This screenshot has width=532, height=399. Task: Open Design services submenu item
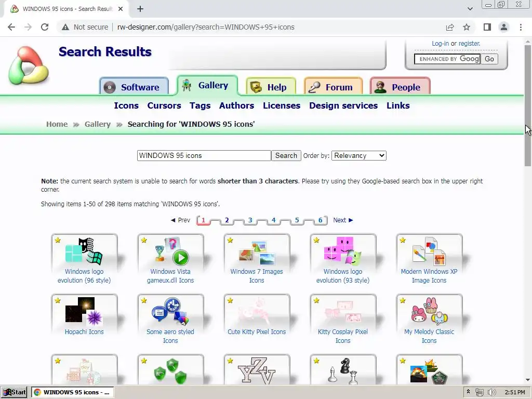tap(343, 105)
